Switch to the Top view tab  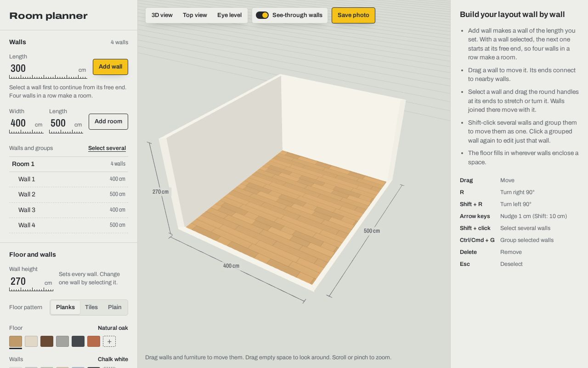[x=195, y=15]
